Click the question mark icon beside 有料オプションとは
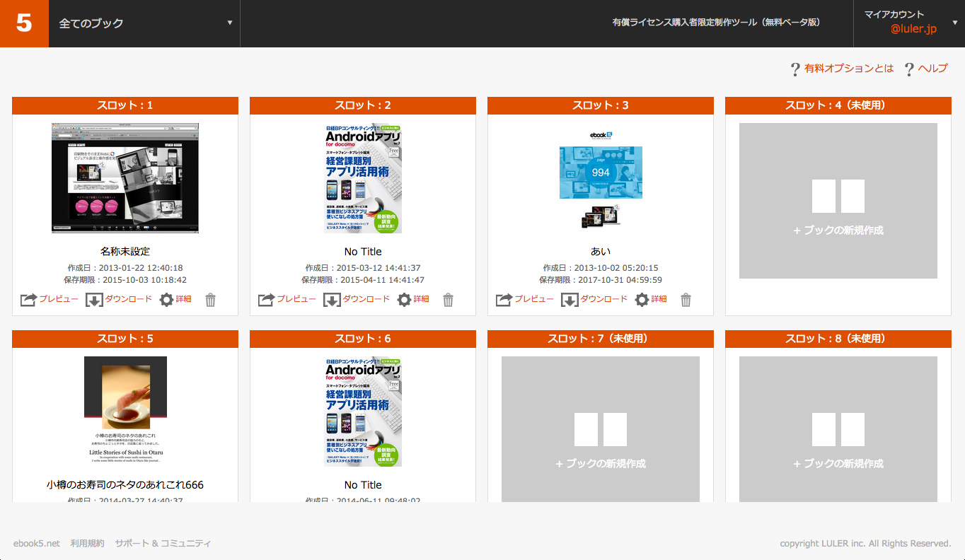Screen dimensions: 965x560 [x=796, y=69]
